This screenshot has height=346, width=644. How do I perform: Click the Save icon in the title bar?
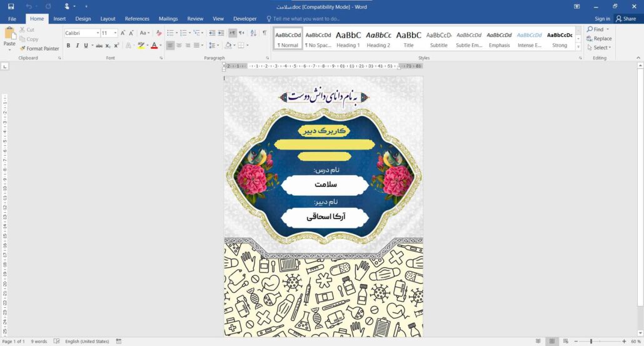point(11,6)
